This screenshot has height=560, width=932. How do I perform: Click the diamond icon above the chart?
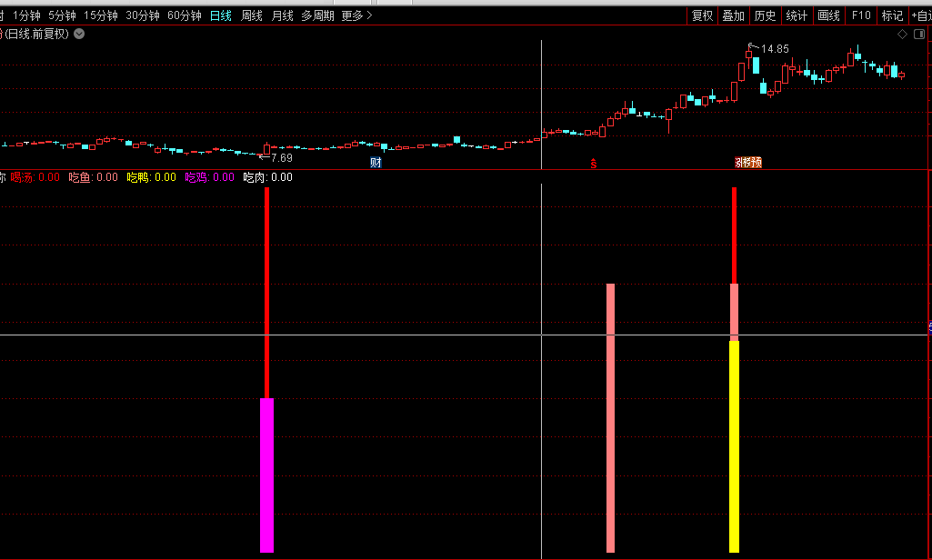[902, 34]
